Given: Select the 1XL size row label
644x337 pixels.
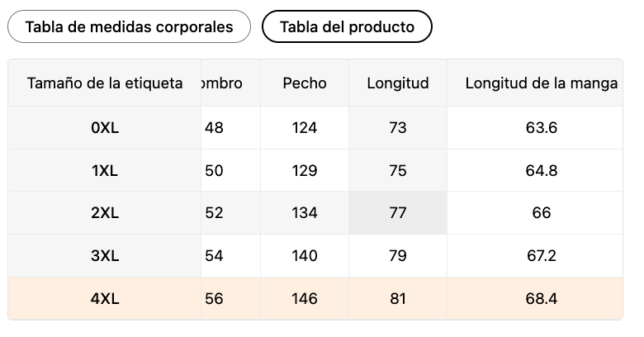Looking at the screenshot, I should pyautogui.click(x=105, y=171).
